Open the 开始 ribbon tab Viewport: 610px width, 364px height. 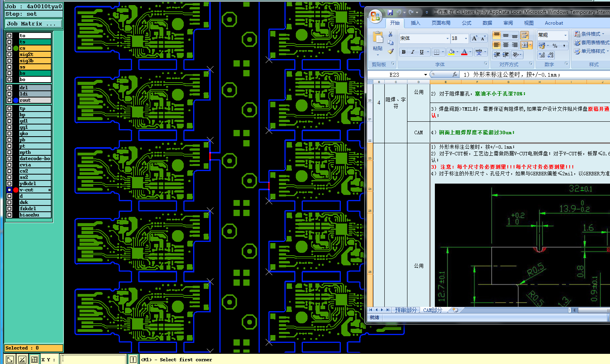click(395, 23)
